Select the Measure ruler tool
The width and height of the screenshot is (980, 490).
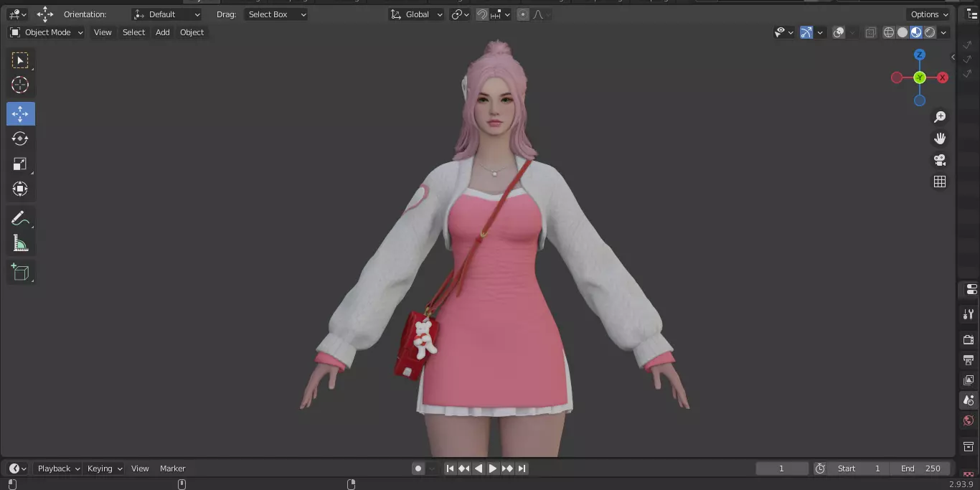click(20, 243)
